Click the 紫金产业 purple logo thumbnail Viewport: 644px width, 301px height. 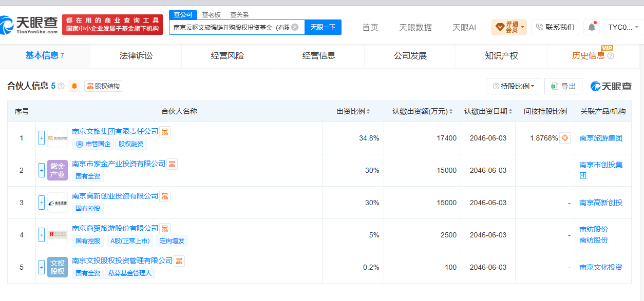click(x=57, y=170)
